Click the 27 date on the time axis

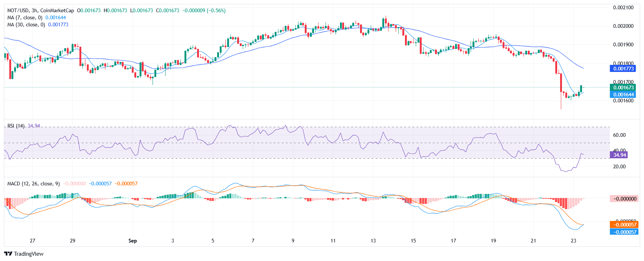[x=33, y=241]
